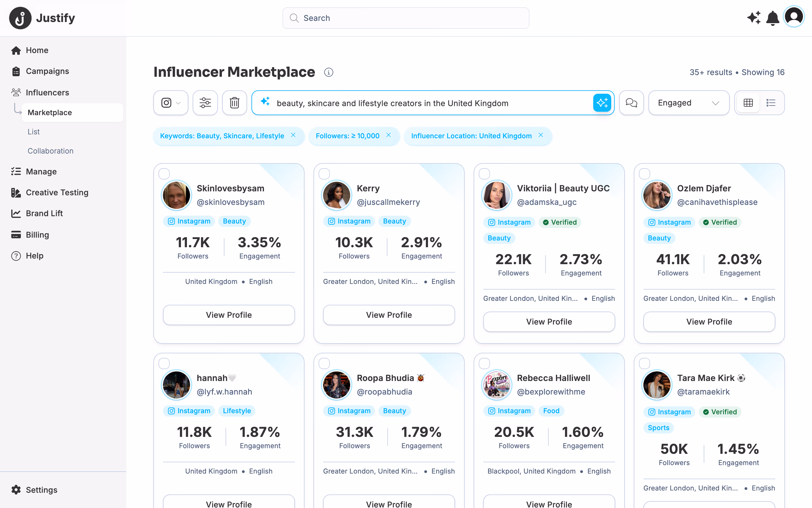Image resolution: width=812 pixels, height=508 pixels.
Task: Click the Settings gear icon
Action: point(16,490)
